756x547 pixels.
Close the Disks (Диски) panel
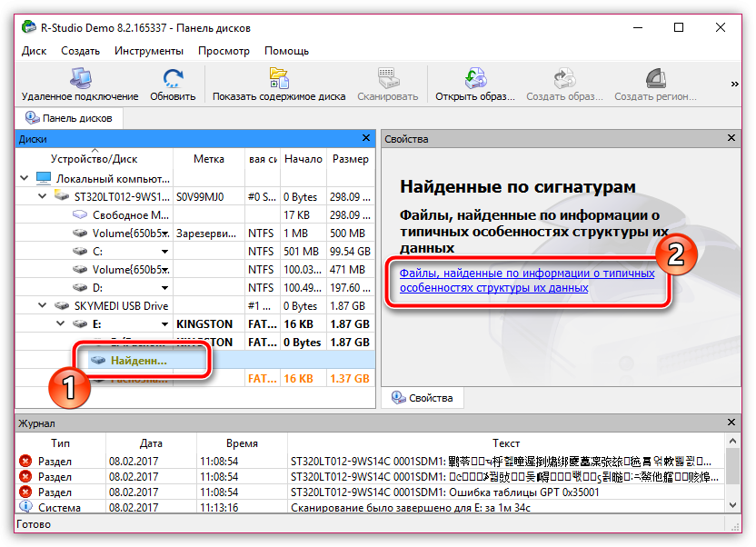click(366, 138)
